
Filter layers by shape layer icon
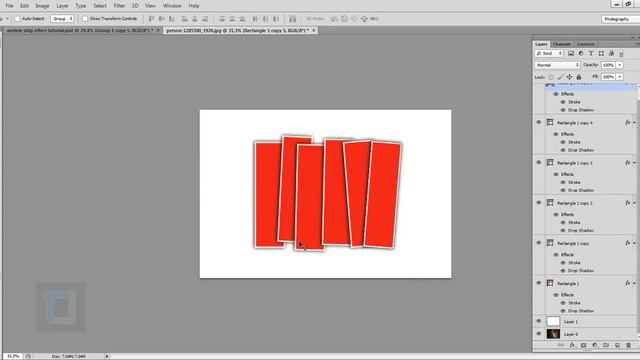[601, 53]
